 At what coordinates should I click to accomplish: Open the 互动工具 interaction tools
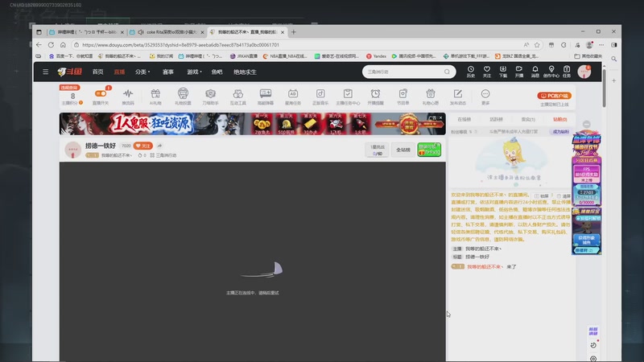coord(237,97)
